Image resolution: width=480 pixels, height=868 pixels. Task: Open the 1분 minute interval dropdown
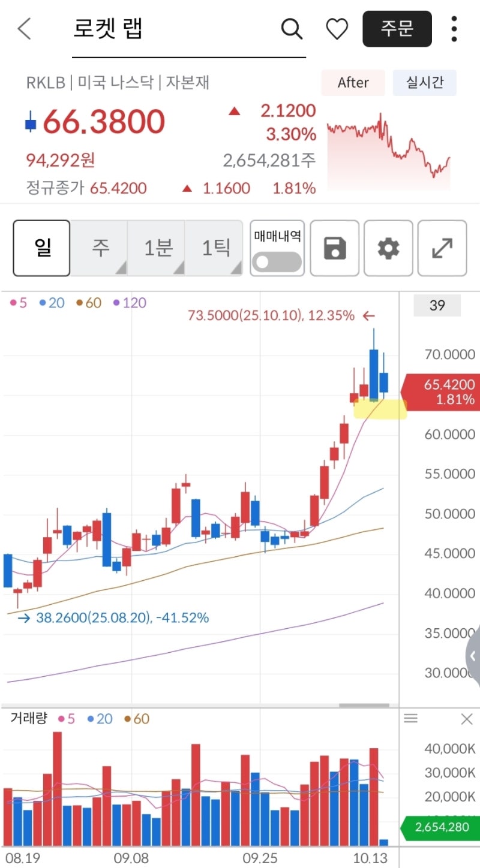click(x=157, y=248)
